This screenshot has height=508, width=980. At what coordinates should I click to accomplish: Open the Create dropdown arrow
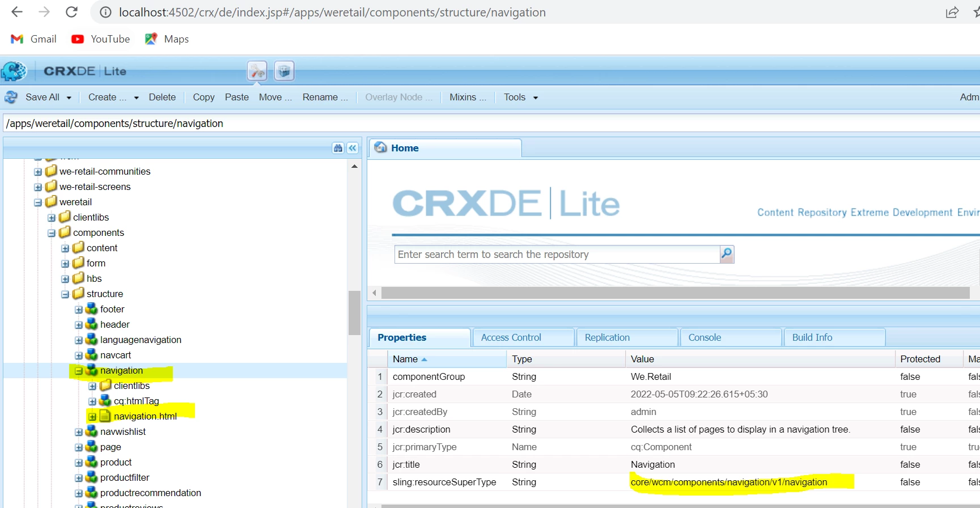[x=137, y=98]
